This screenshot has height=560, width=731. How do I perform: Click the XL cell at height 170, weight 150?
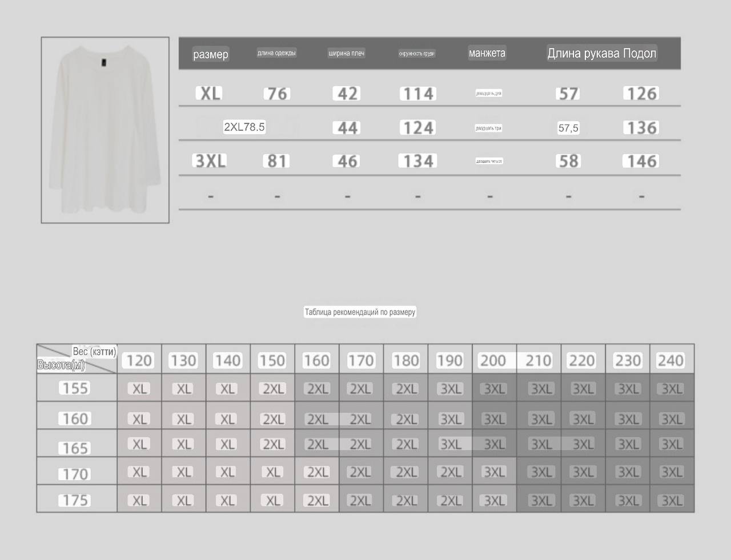[x=273, y=472]
